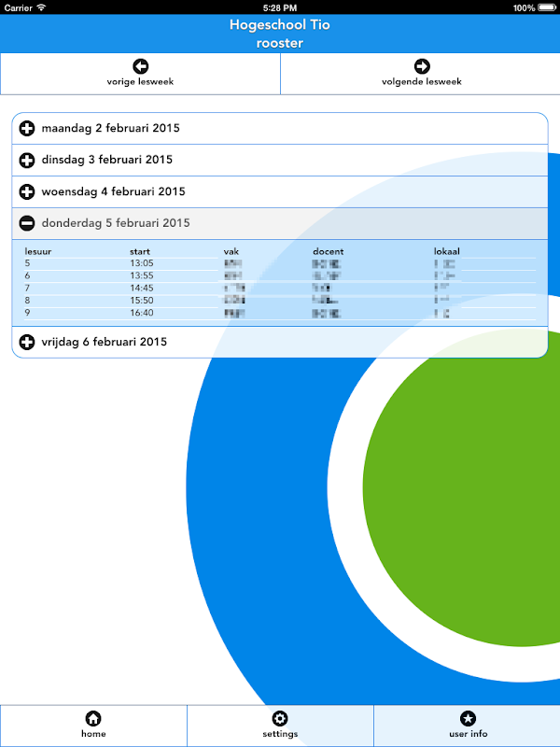
Task: Click start time 14:45
Action: (142, 289)
